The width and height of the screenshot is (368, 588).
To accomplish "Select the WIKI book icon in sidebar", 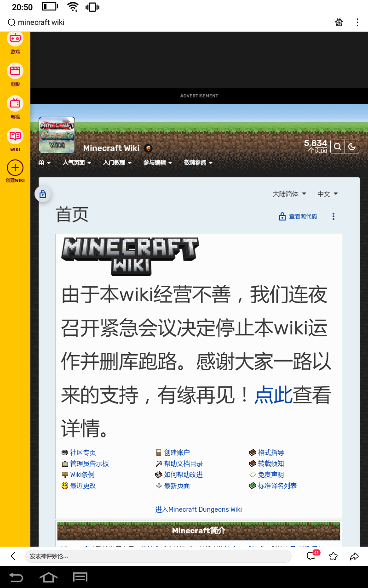I will pyautogui.click(x=15, y=136).
